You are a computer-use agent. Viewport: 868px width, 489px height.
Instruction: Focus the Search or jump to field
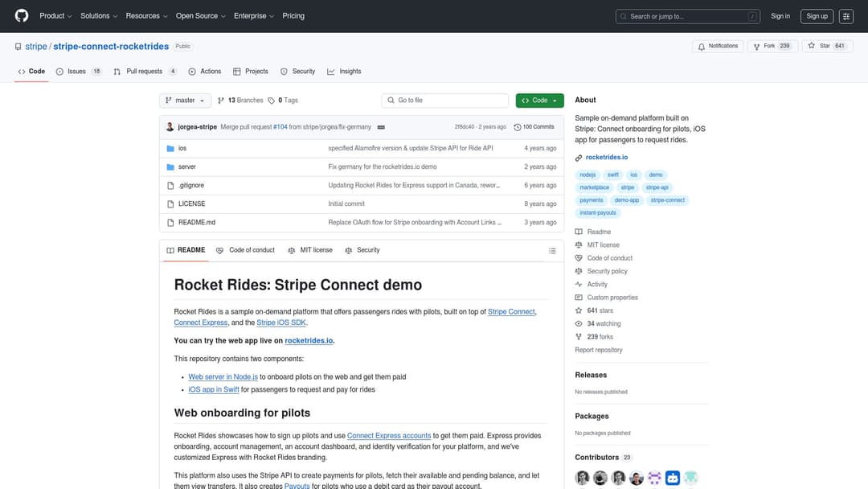point(687,16)
